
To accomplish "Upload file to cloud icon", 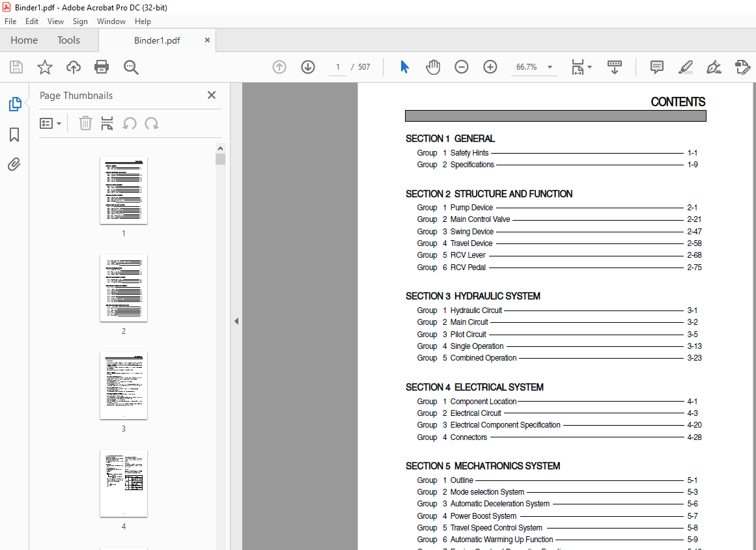I will (x=74, y=67).
